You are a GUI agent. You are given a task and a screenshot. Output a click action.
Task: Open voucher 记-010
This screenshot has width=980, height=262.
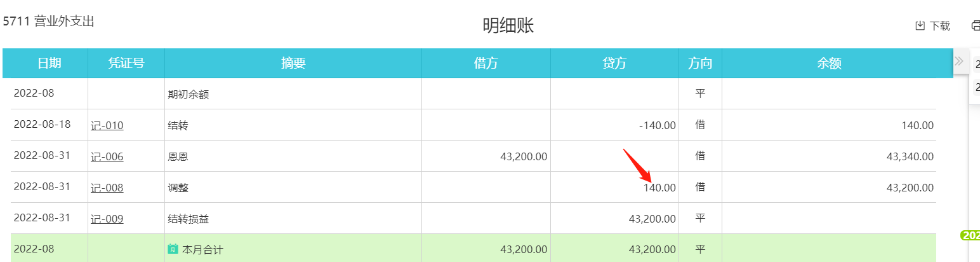107,125
